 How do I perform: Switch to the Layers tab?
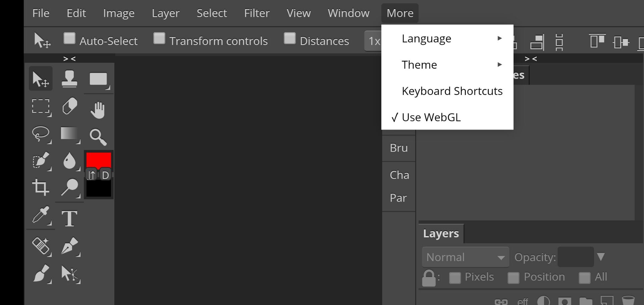point(441,233)
